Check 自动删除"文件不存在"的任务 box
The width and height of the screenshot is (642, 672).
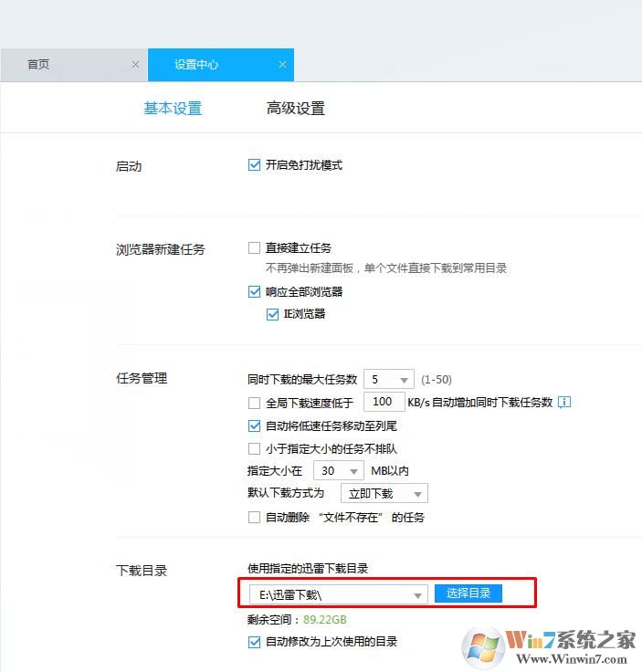254,518
